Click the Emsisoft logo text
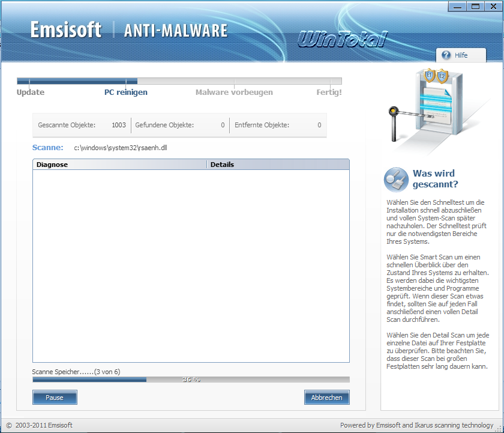504x433 pixels. click(66, 29)
